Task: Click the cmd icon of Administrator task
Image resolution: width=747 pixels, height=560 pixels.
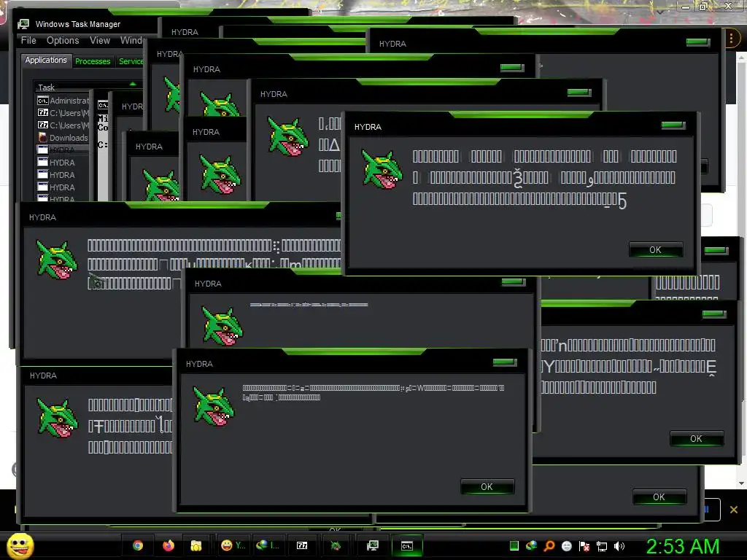Action: (x=43, y=101)
